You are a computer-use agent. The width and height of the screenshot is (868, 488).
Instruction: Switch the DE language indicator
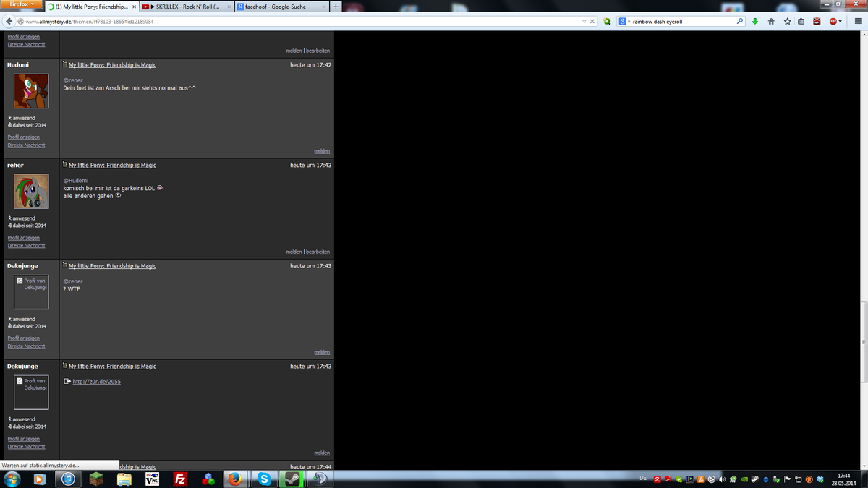644,479
